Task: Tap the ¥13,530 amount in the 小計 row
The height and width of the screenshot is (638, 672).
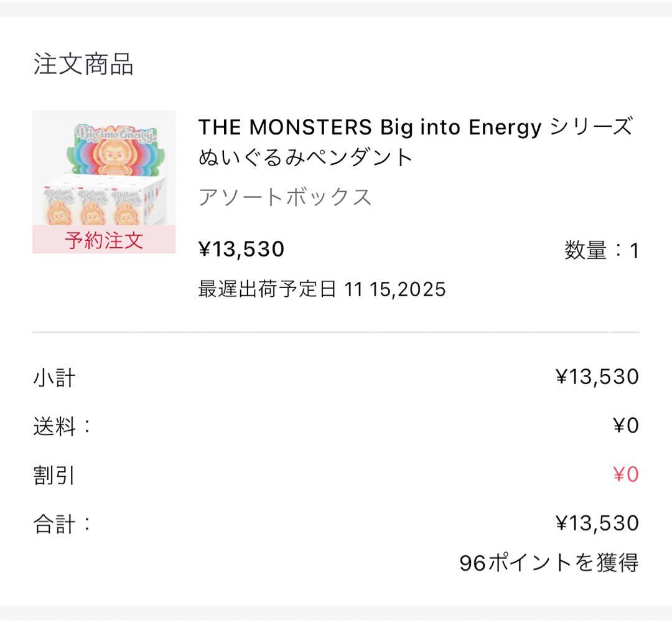Action: pos(597,377)
